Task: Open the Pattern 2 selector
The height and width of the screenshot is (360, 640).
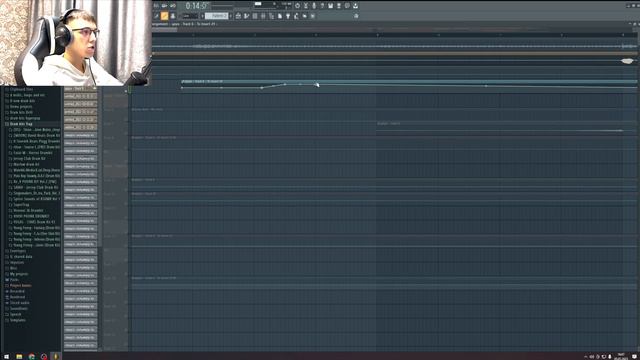Action: click(217, 16)
